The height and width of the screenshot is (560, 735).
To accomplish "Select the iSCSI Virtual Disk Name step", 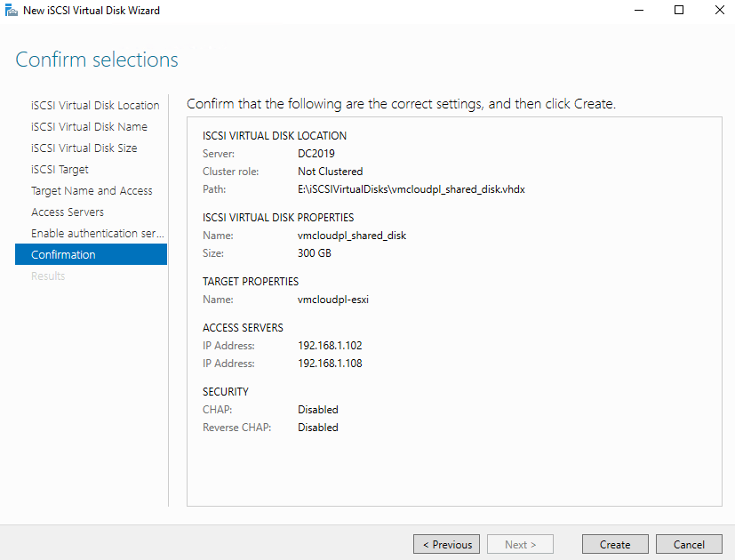I will click(x=89, y=126).
